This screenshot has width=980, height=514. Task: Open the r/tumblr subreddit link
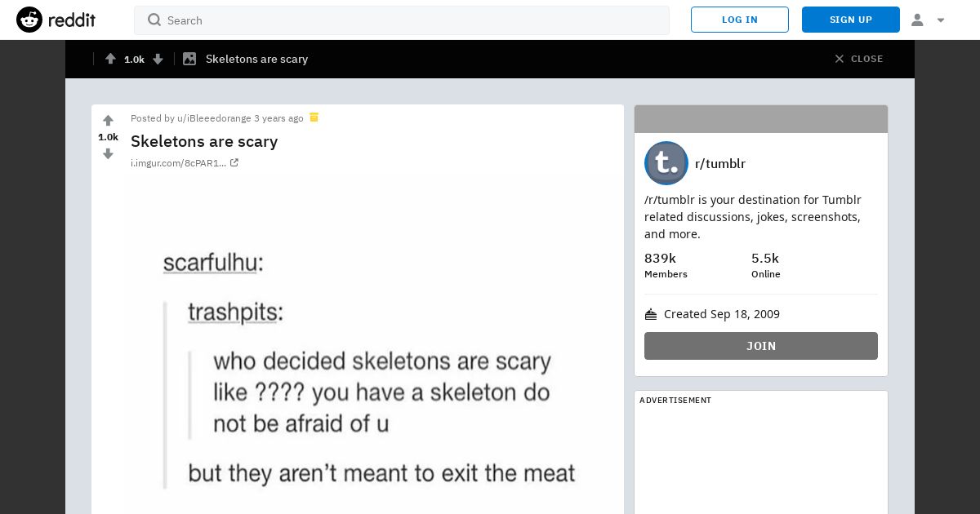[x=720, y=163]
